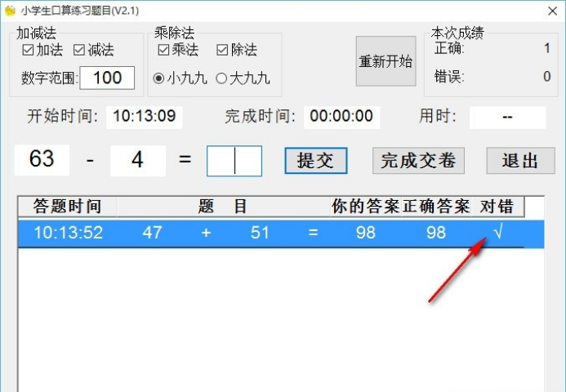Click the 正确 label in 本次成绩

point(449,48)
